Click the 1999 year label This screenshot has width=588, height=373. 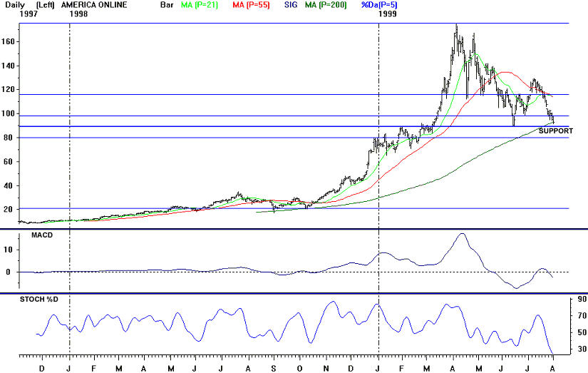[388, 14]
